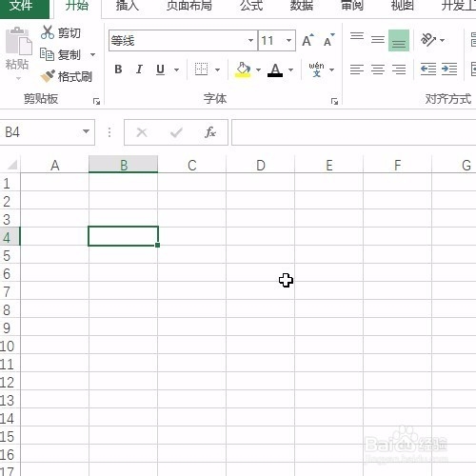
Task: Select row 14 header
Action: click(x=10, y=418)
